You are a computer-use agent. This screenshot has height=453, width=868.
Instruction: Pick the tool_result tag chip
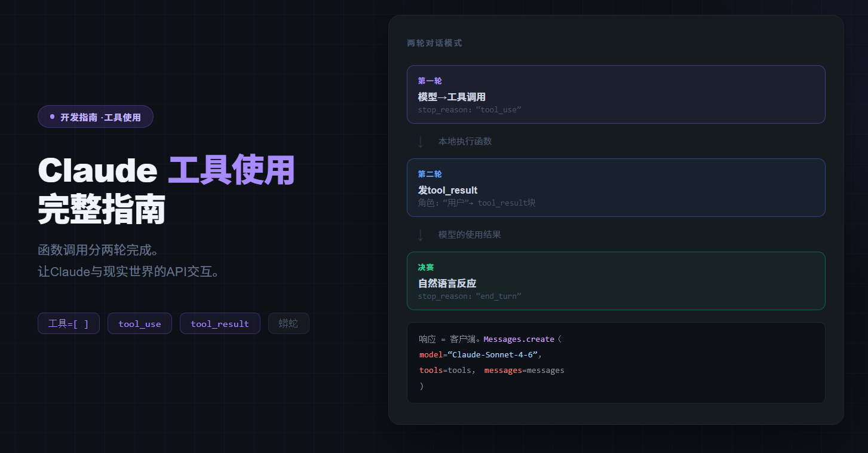click(x=220, y=323)
